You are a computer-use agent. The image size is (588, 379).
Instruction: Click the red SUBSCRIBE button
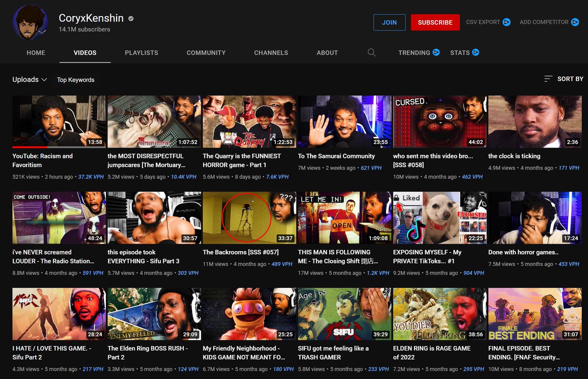[x=435, y=23]
